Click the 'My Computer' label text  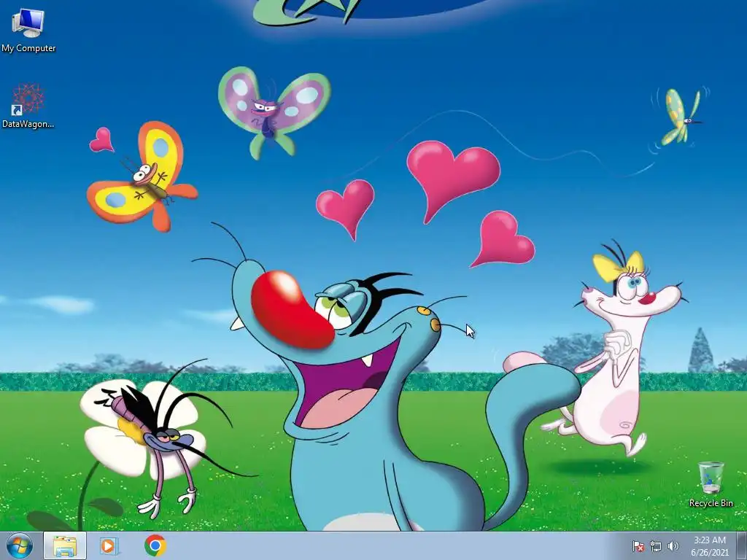[x=28, y=48]
